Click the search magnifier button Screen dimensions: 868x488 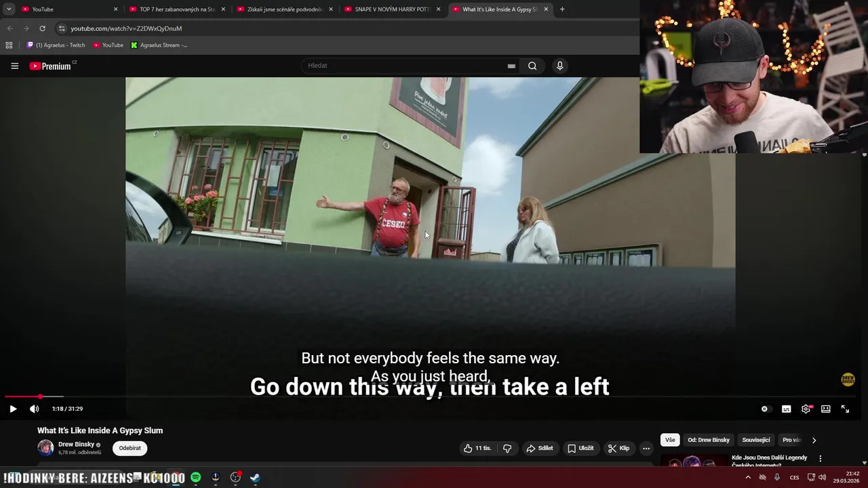tap(532, 66)
